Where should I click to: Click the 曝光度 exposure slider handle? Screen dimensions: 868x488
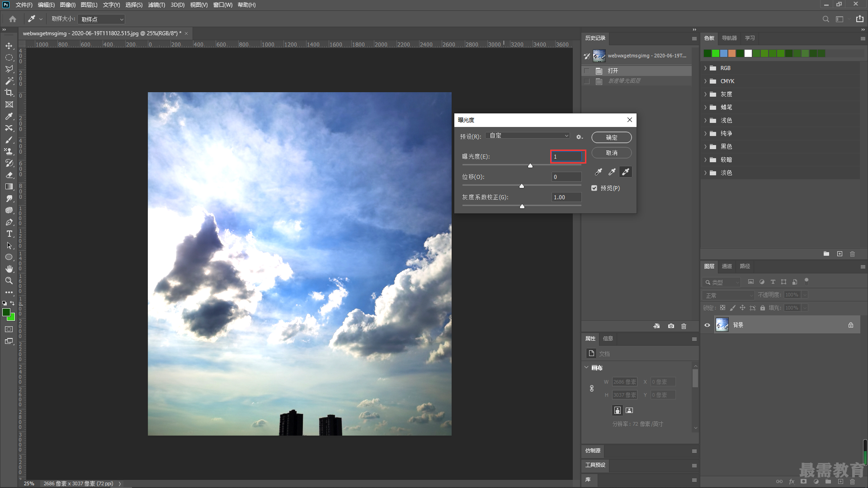[530, 166]
